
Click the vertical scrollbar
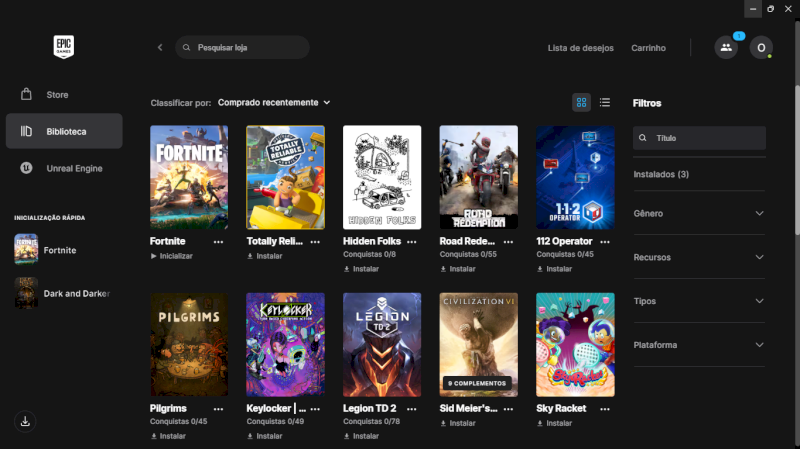[797, 161]
